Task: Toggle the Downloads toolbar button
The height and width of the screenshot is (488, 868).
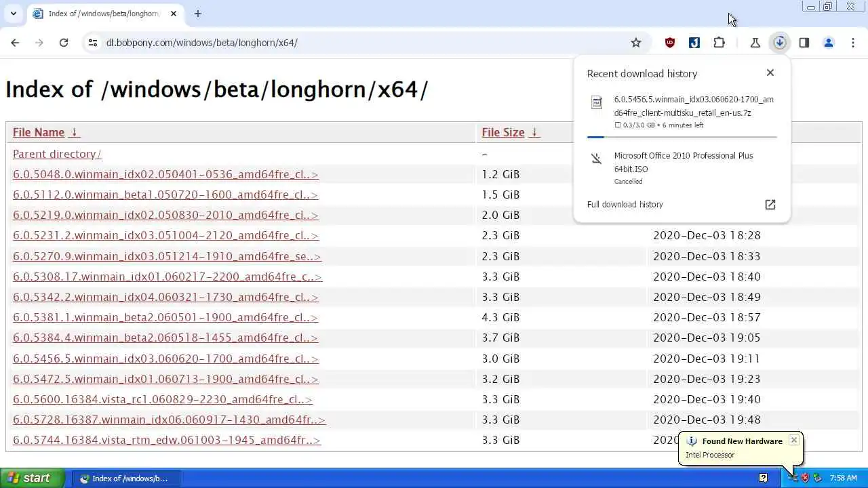Action: tap(780, 43)
